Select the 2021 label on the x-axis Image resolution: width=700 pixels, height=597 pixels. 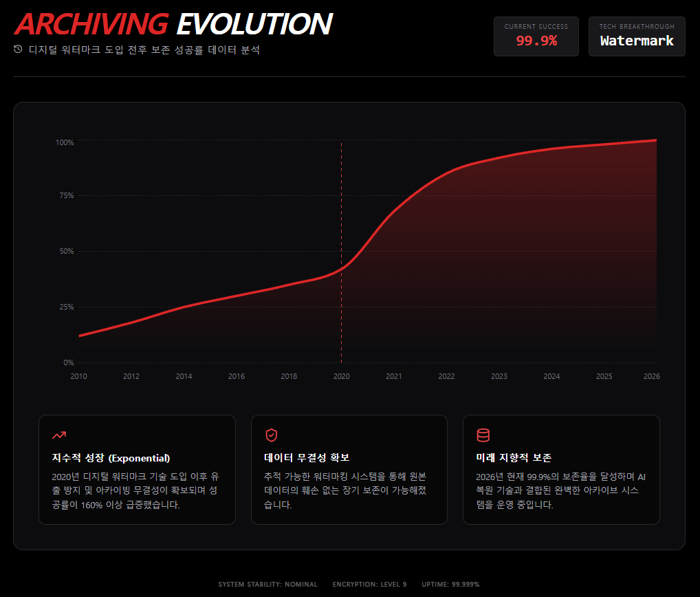click(393, 376)
